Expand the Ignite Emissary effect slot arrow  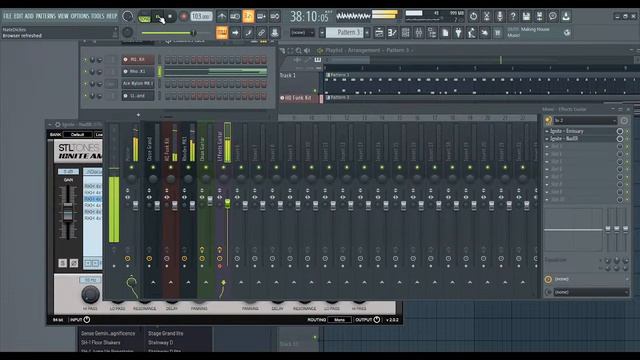(547, 131)
